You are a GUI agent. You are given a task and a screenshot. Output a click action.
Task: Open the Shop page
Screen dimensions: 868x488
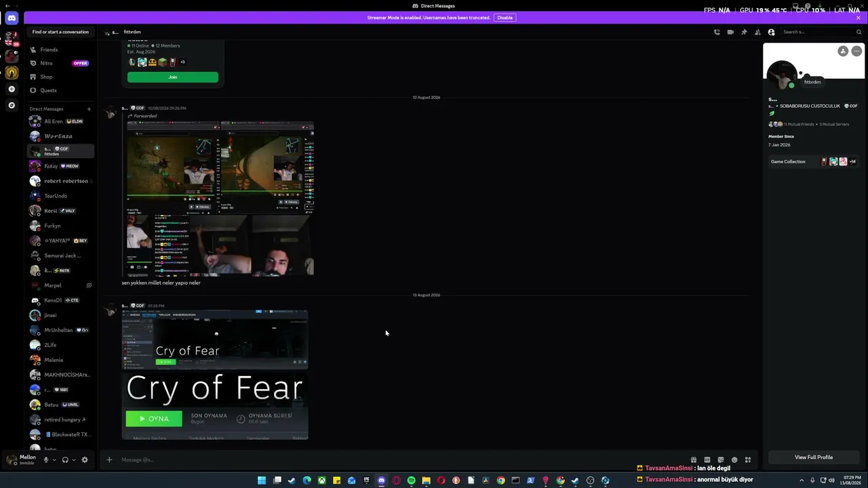click(x=61, y=77)
